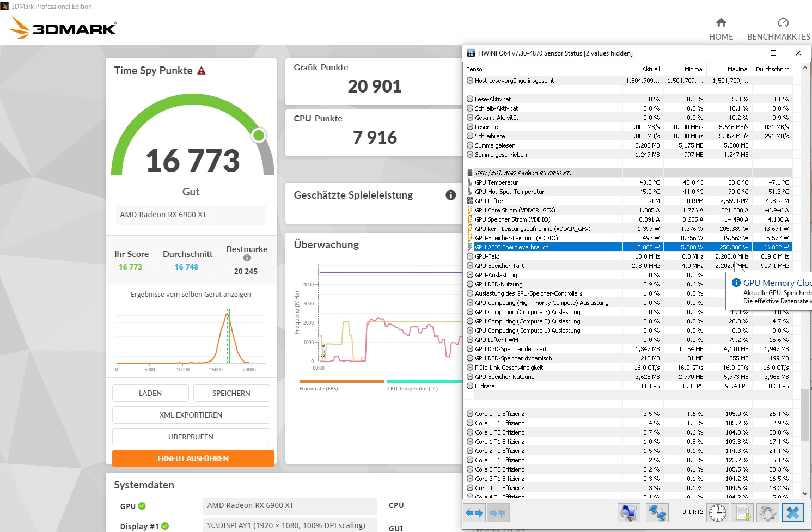Click the teal CPU-Temperatur legend bar
812x532 pixels.
424,381
